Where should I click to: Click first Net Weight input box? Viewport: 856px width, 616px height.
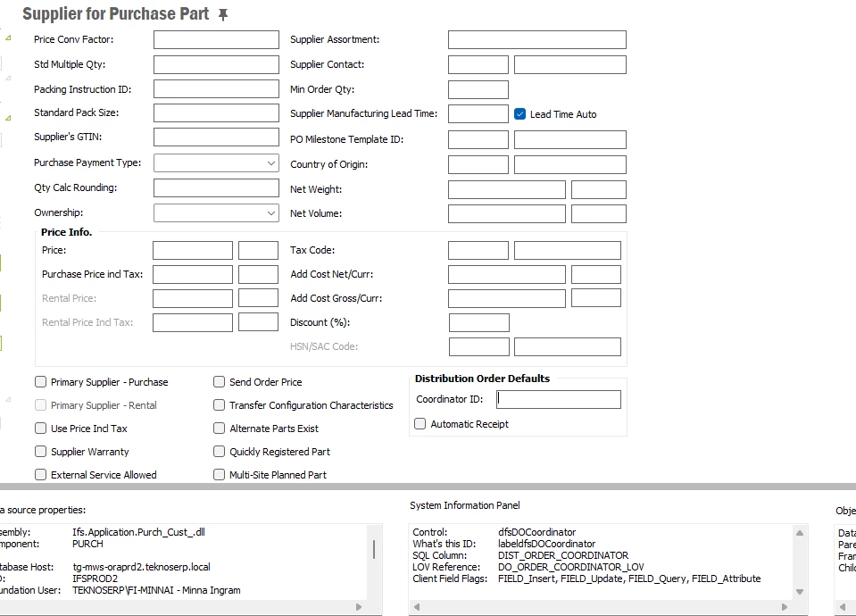507,189
